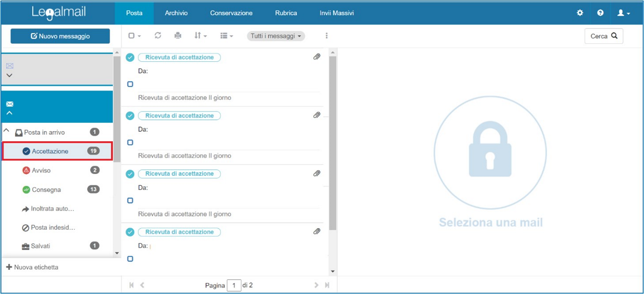This screenshot has height=294, width=644.
Task: Click the refresh messages icon
Action: click(158, 36)
